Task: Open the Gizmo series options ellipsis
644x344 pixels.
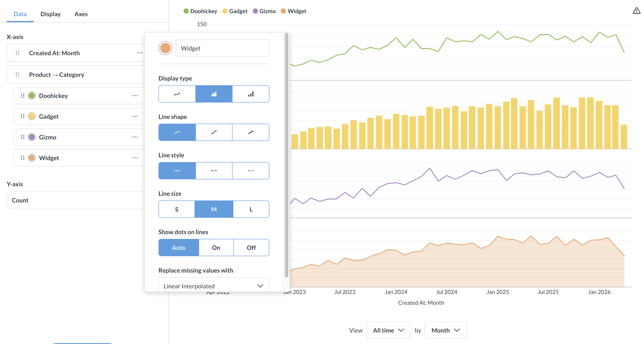Action: pos(135,137)
